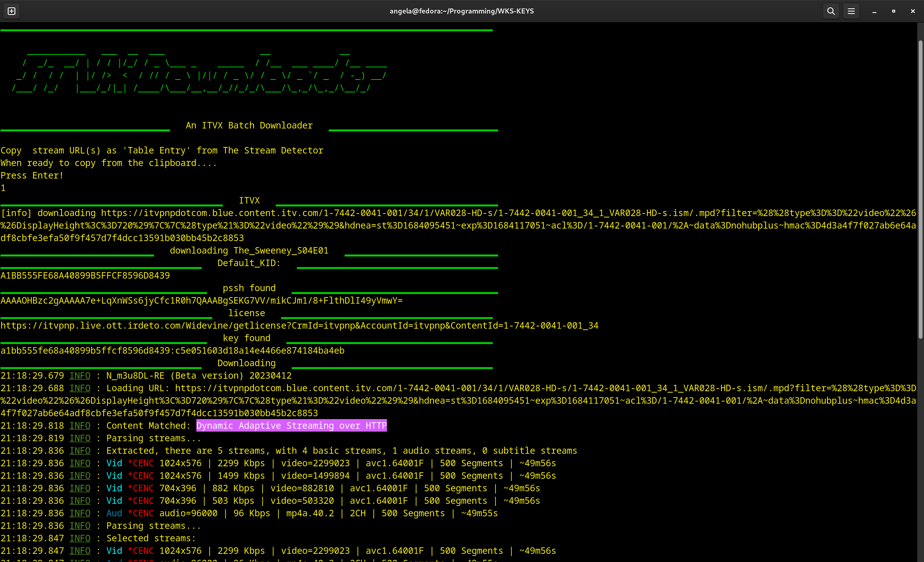Click the highlighted Dynamic Adaptive Streaming text
924x562 pixels.
tap(291, 426)
